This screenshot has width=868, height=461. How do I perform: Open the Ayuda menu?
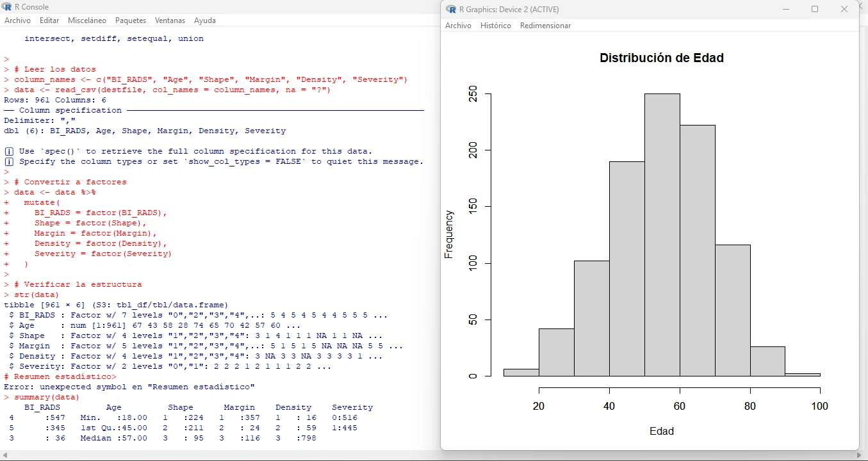(x=204, y=20)
